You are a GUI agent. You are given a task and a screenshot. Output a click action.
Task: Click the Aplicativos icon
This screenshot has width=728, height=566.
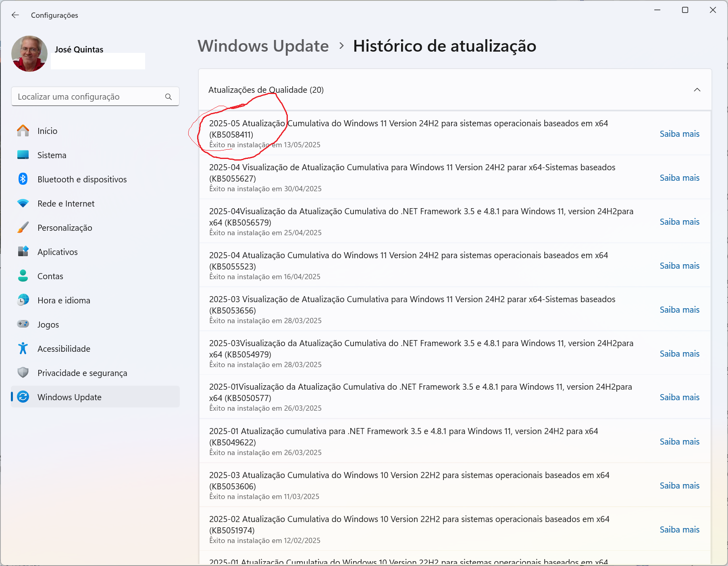(x=23, y=252)
